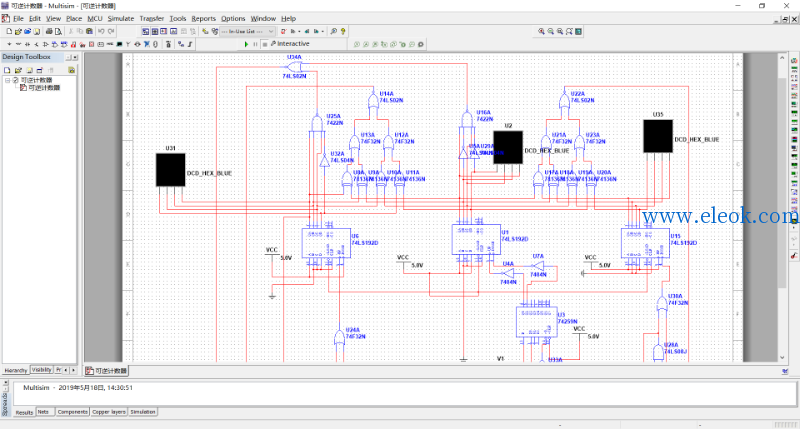Click the Place TTL component icon
Image resolution: width=800 pixels, height=429 pixels.
(x=55, y=44)
